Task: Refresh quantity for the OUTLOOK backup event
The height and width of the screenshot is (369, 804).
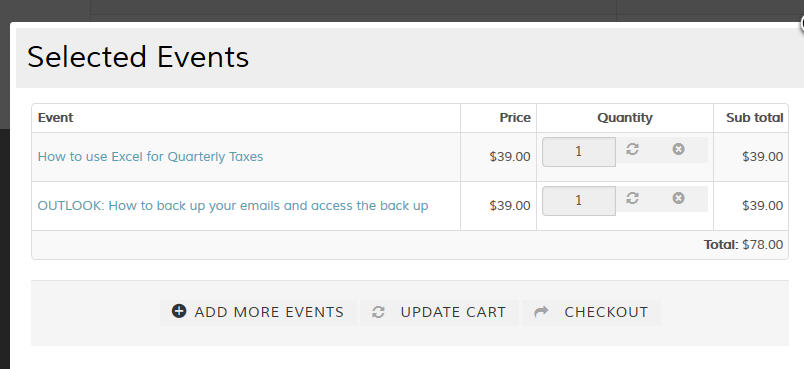Action: pos(632,198)
